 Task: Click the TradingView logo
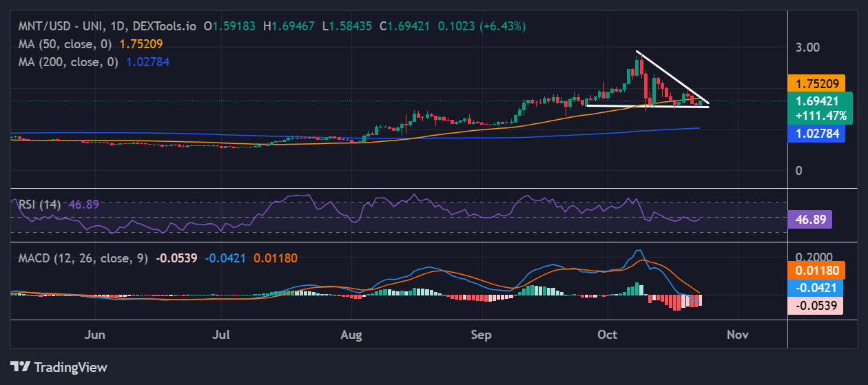[x=59, y=366]
